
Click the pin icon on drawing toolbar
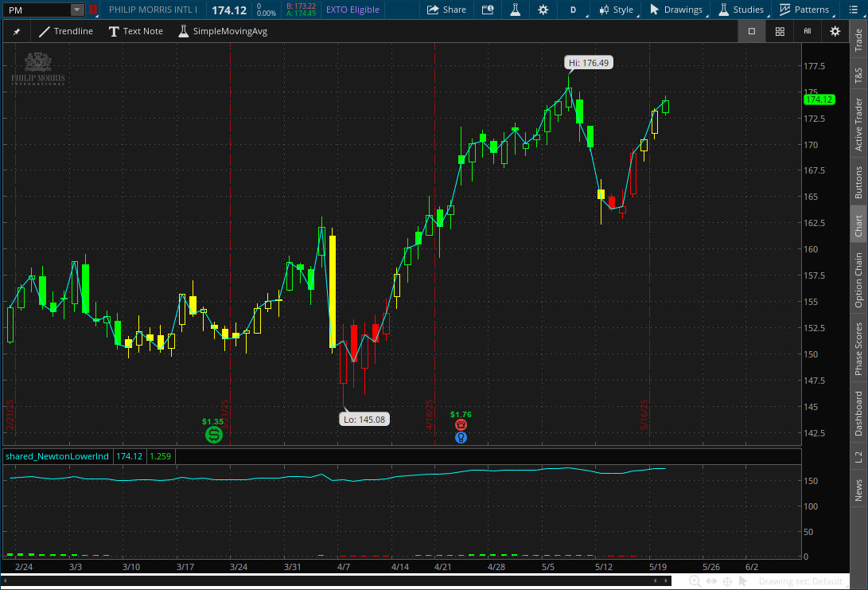tap(17, 32)
